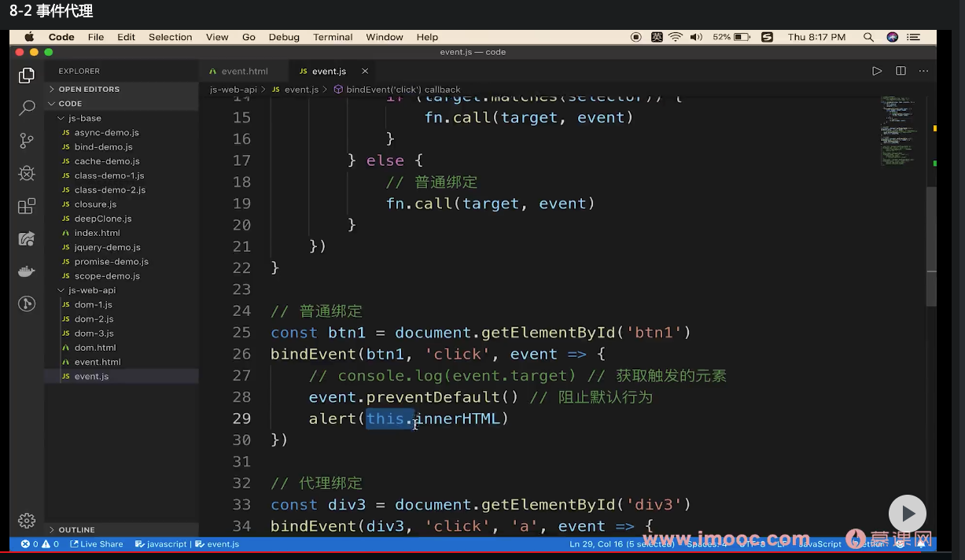965x560 pixels.
Task: Open closure.js in explorer
Action: [95, 204]
